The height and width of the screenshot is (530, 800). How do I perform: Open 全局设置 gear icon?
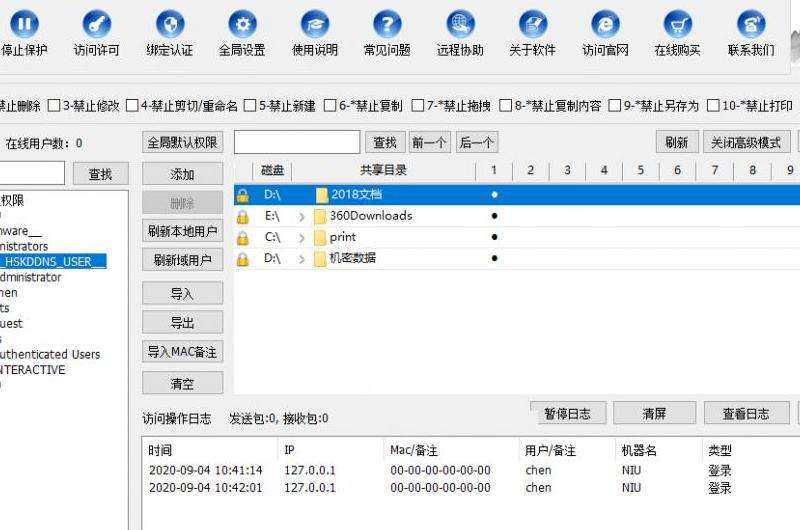[242, 24]
